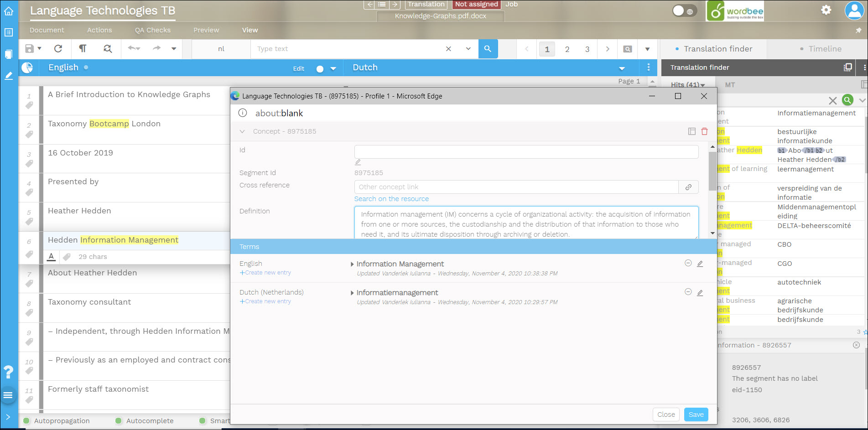Open settings gear in top bar

coord(826,10)
